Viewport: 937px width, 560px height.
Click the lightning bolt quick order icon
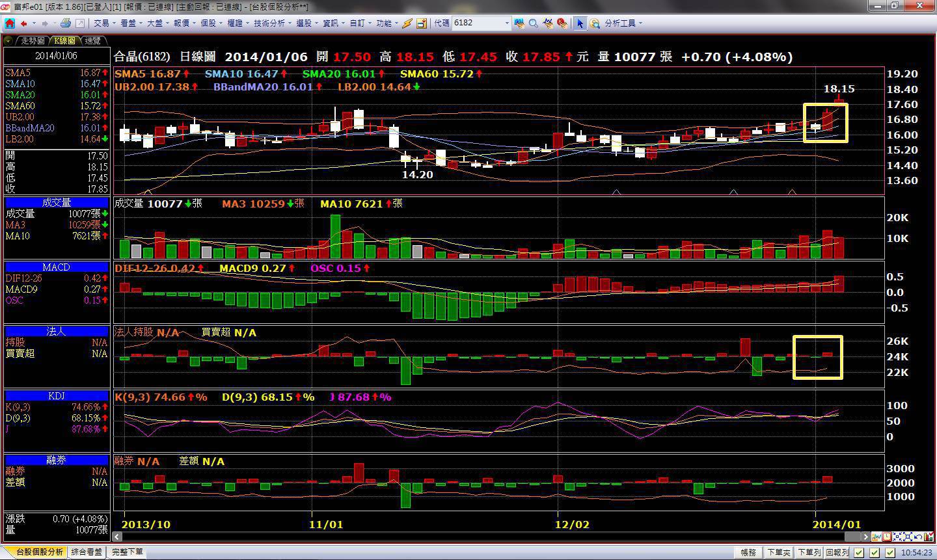point(407,23)
